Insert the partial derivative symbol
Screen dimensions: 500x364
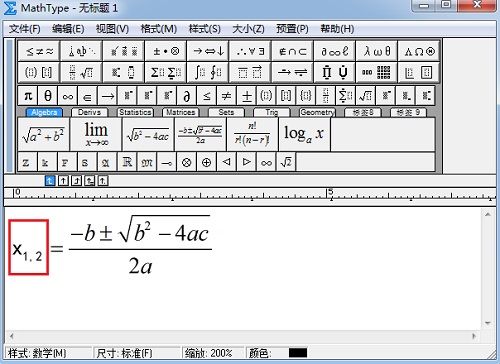click(187, 96)
